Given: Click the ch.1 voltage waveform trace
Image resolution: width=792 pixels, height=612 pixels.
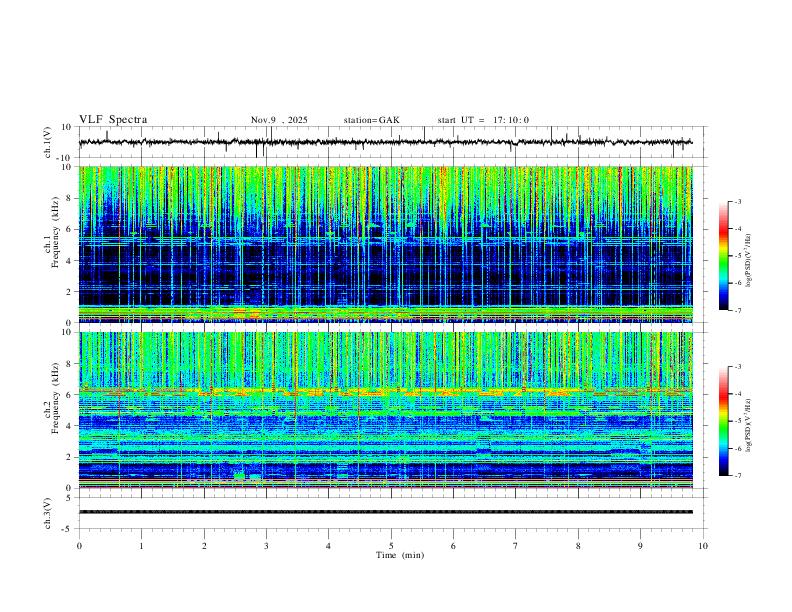Looking at the screenshot, I should point(385,142).
